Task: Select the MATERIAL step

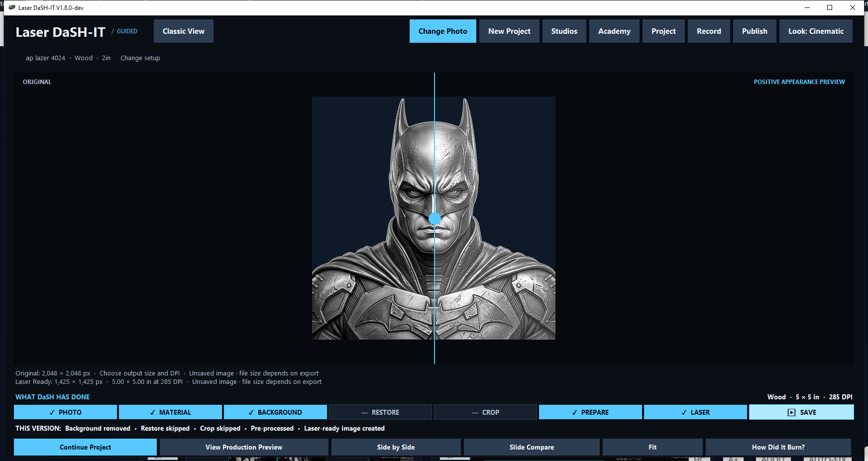Action: point(170,412)
